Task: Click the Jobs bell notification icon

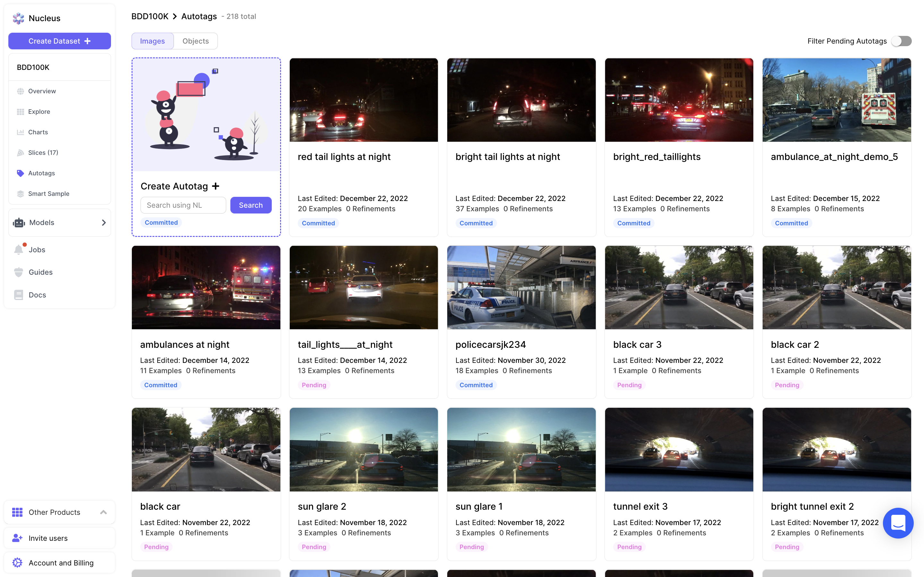Action: click(x=19, y=250)
